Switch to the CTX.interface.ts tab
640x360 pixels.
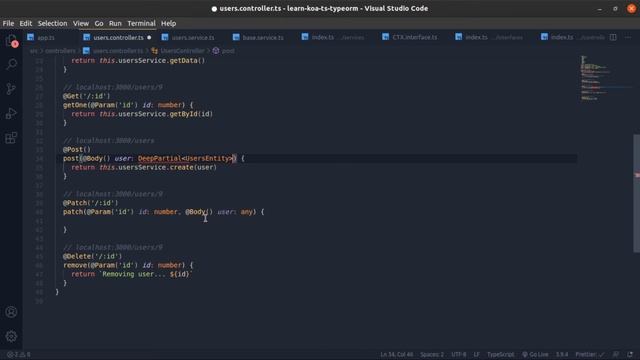click(414, 38)
